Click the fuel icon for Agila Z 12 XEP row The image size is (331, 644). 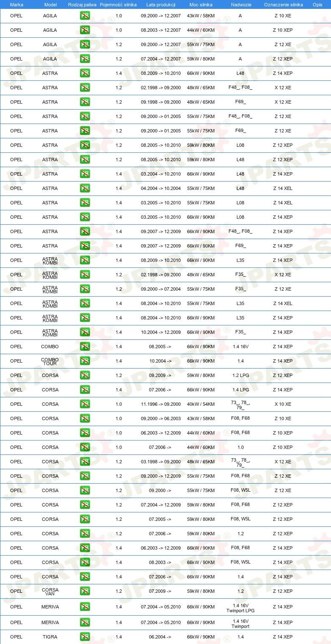[85, 59]
